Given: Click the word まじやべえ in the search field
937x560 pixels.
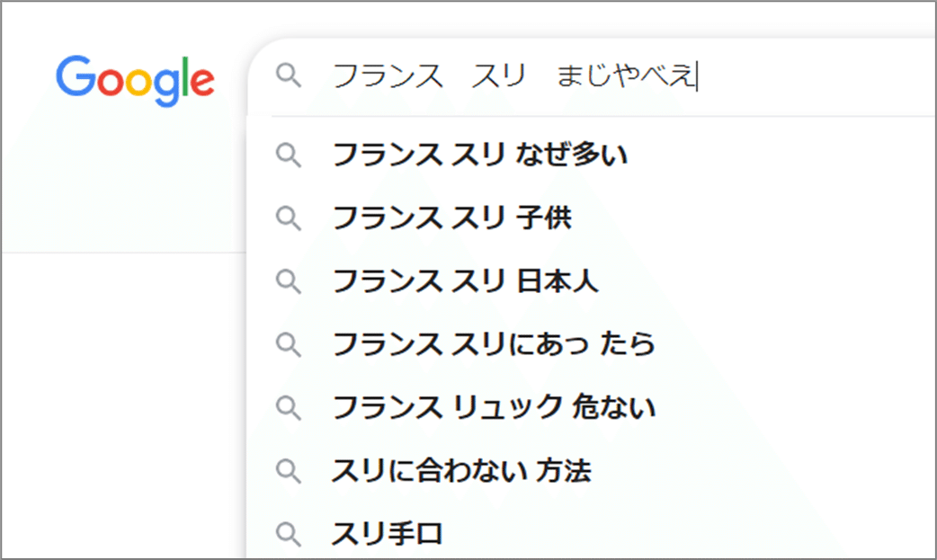Looking at the screenshot, I should pyautogui.click(x=626, y=77).
